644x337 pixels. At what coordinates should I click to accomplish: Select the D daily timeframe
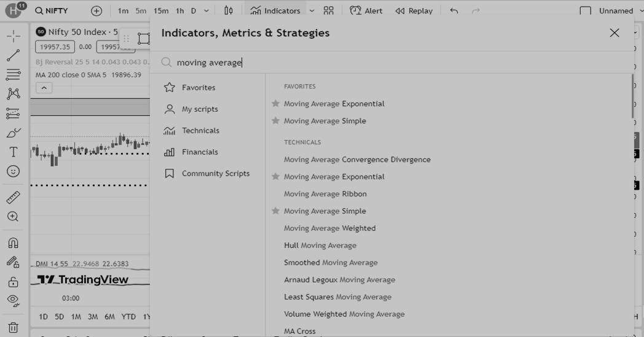tap(194, 11)
